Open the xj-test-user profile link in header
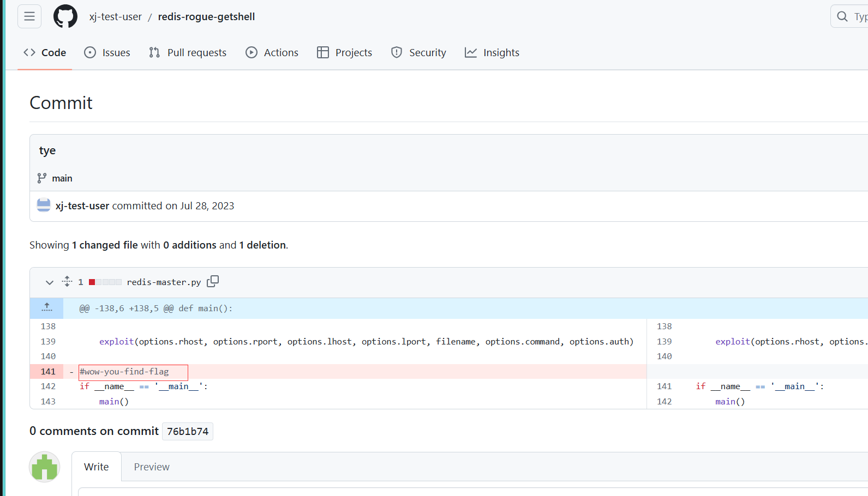This screenshot has width=868, height=496. coord(115,17)
